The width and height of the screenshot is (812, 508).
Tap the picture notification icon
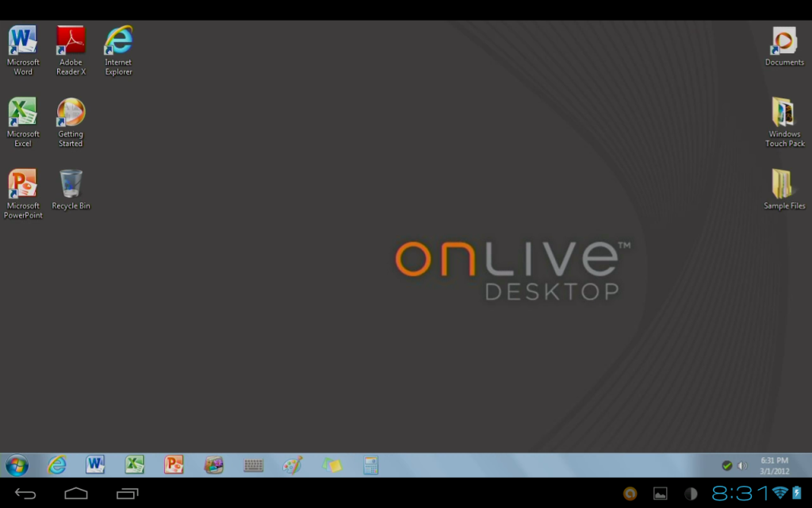pos(661,494)
